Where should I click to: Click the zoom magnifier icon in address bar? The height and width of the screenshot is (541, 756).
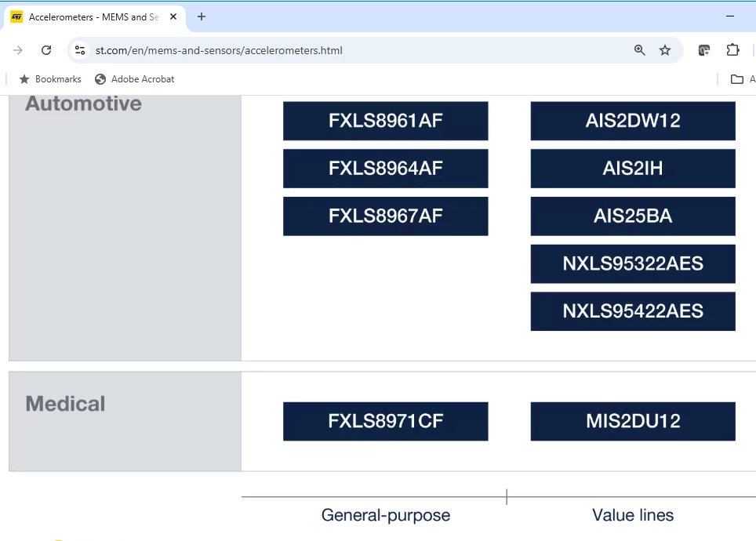[x=639, y=50]
